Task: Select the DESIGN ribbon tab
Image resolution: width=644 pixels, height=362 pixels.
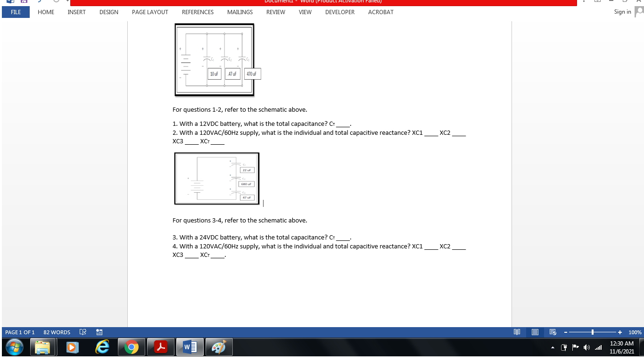Action: tap(109, 12)
